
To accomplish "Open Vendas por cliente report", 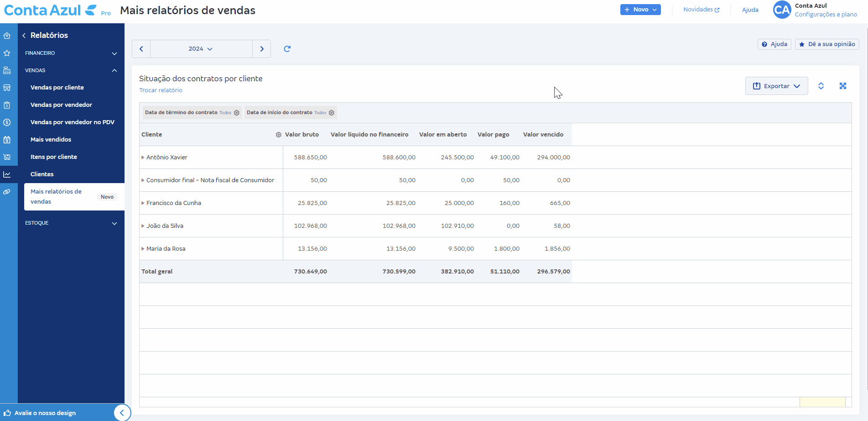I will click(x=57, y=88).
